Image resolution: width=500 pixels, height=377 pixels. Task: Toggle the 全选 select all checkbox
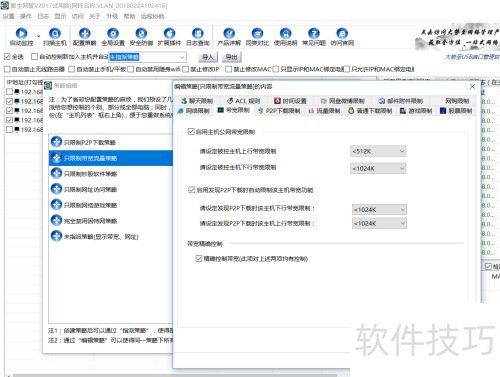tap(7, 57)
